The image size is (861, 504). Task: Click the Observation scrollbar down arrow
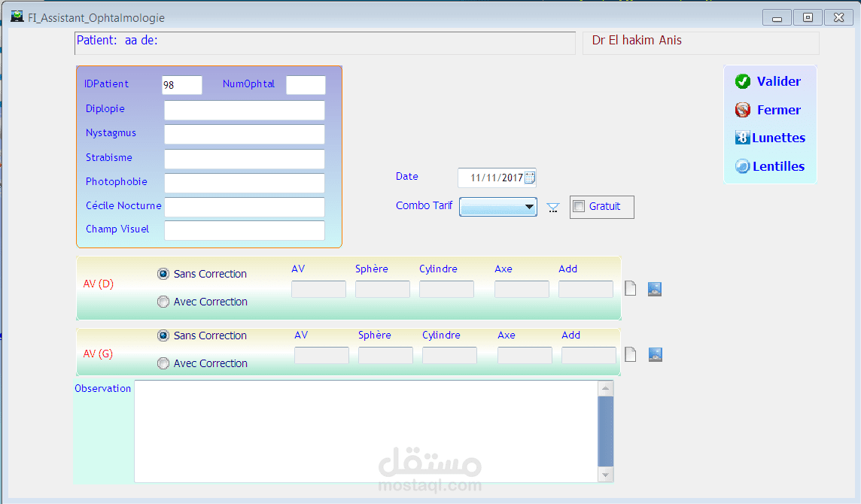point(606,475)
